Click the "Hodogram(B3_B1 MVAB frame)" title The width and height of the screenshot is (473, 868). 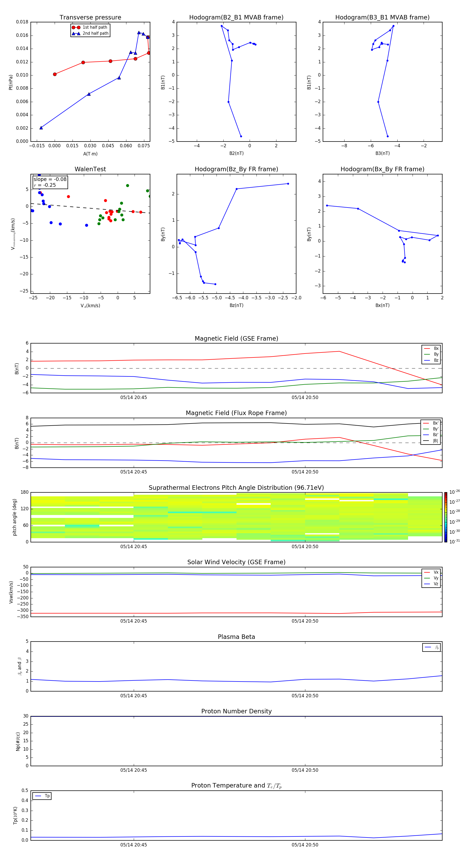(x=382, y=18)
